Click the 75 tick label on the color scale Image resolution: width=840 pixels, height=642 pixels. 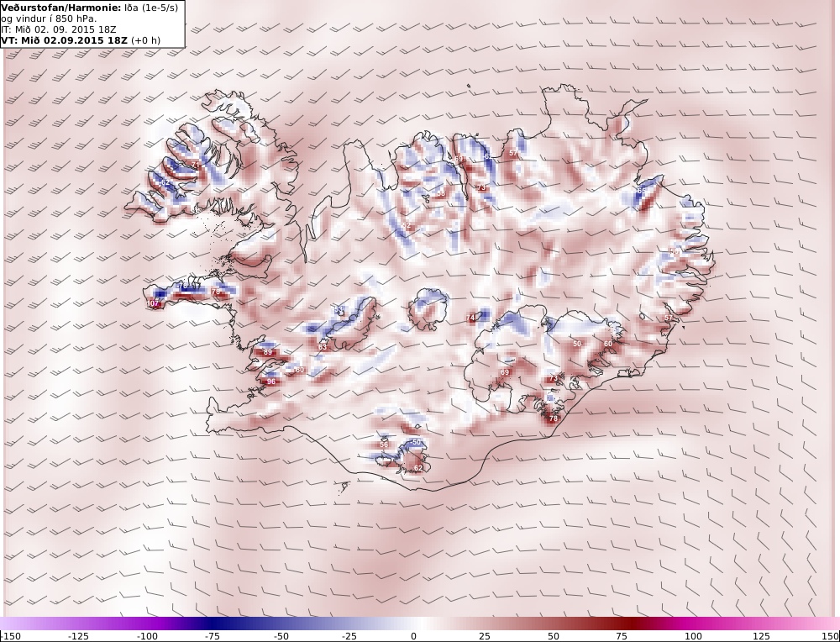click(621, 637)
